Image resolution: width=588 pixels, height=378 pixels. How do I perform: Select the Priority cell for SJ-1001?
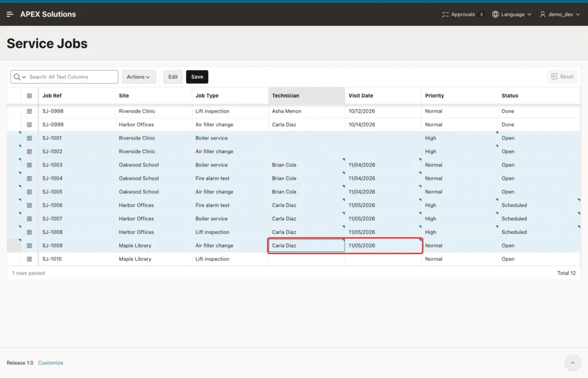point(460,138)
